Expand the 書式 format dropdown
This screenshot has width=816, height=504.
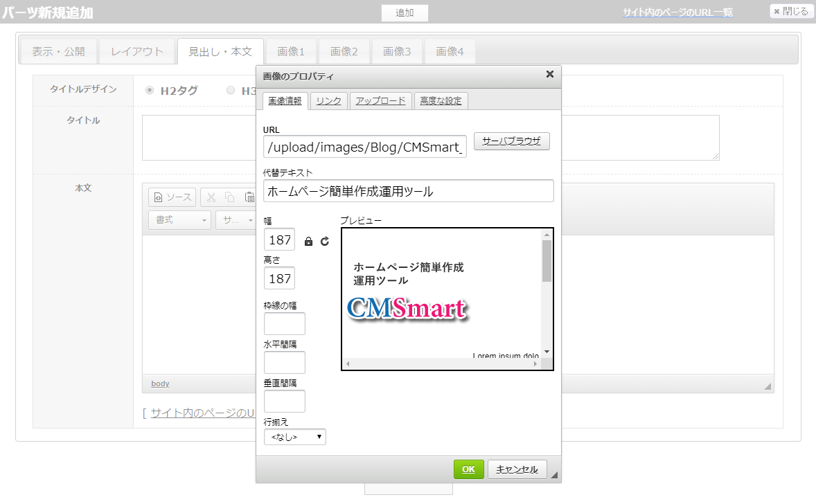(x=179, y=220)
